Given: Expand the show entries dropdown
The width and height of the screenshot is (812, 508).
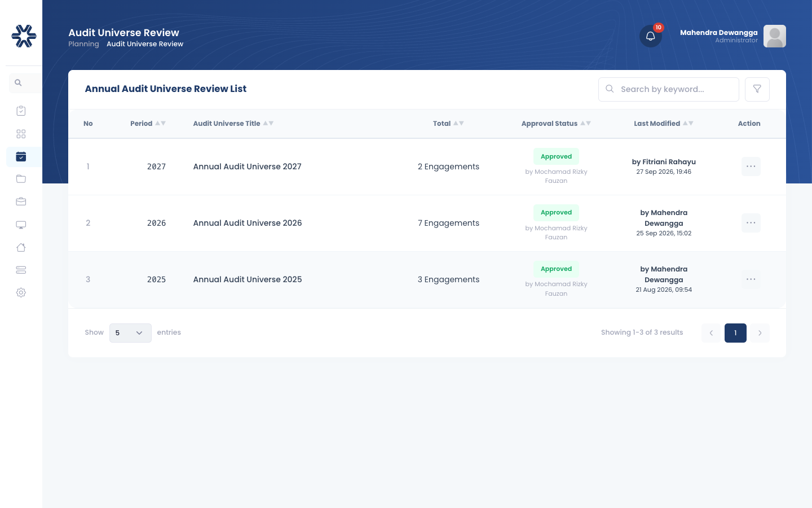Looking at the screenshot, I should click(130, 333).
